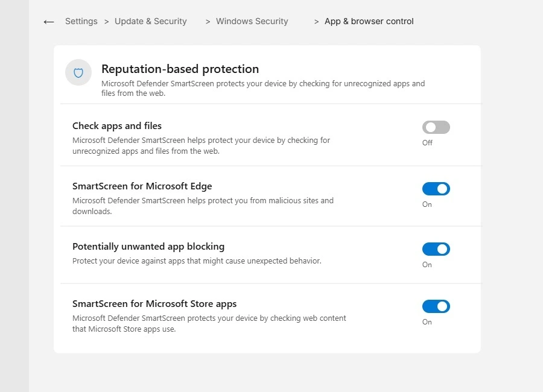Switch off SmartScreen for Microsoft Store apps
Viewport: 543px width, 392px height.
point(436,306)
